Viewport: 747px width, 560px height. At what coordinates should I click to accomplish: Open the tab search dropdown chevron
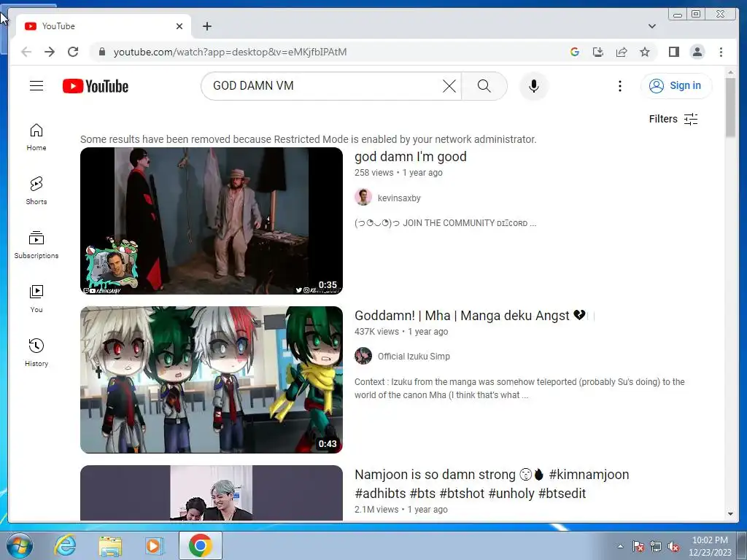click(x=651, y=26)
